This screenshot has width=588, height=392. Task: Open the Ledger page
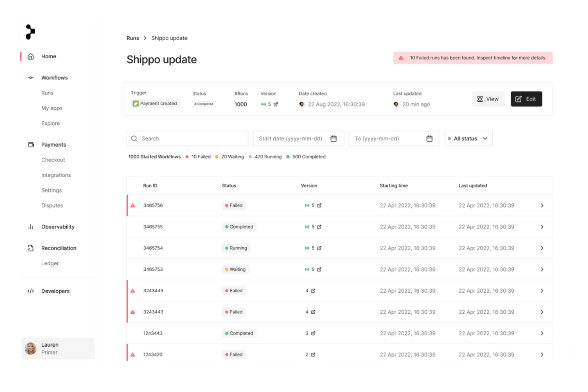50,263
